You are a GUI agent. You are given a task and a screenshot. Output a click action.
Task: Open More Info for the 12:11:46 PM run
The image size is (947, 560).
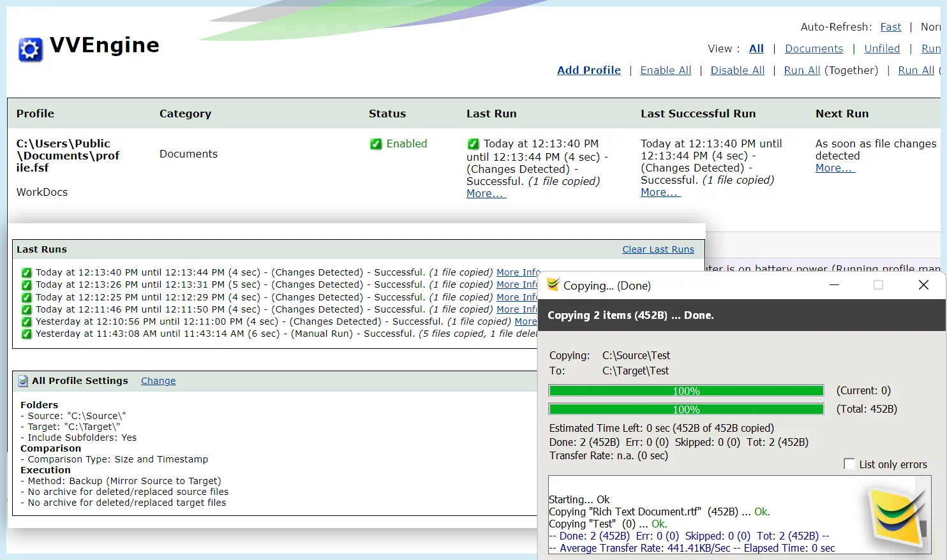pyautogui.click(x=517, y=309)
